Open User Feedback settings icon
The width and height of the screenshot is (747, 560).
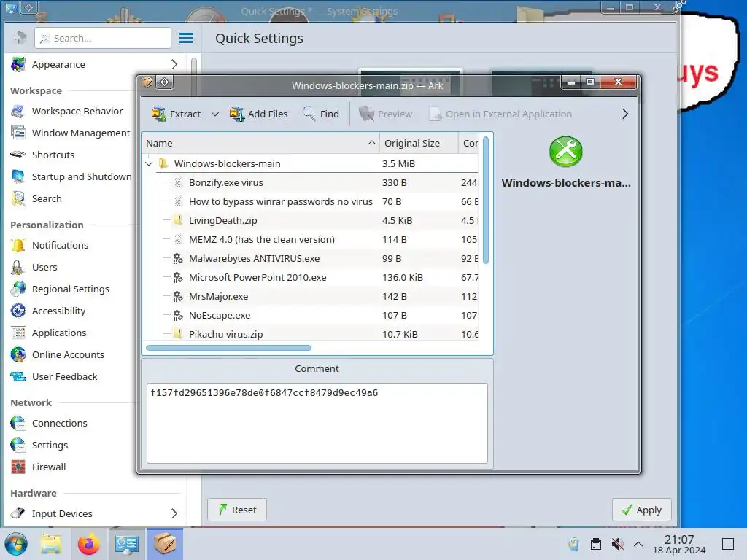tap(18, 377)
